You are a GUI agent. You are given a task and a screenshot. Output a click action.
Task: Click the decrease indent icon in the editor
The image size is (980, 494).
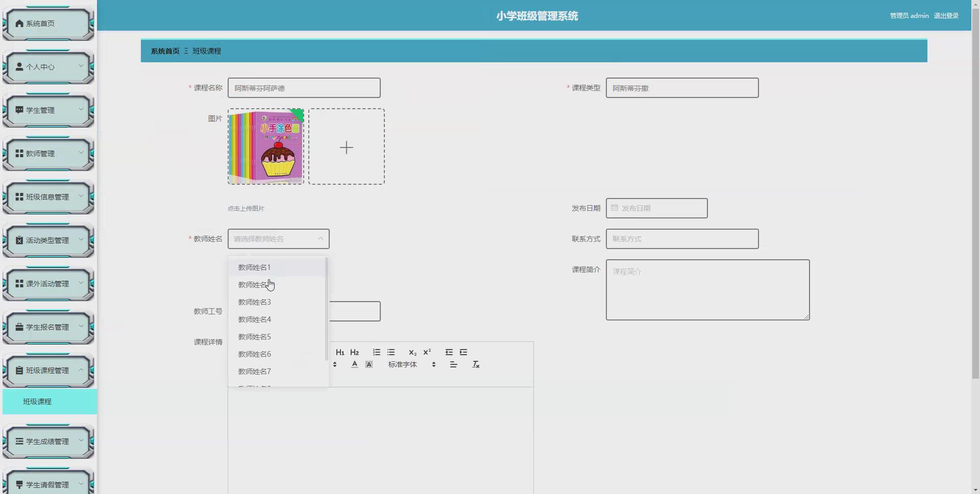click(x=449, y=352)
